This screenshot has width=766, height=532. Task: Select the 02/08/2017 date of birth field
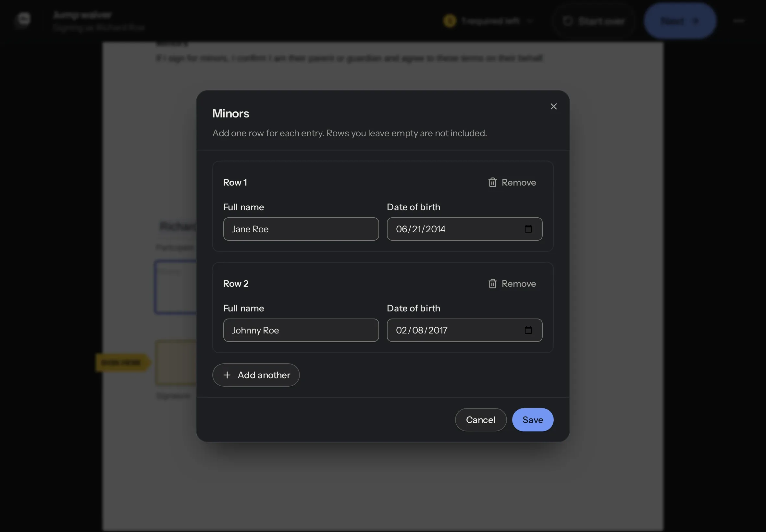tap(464, 330)
